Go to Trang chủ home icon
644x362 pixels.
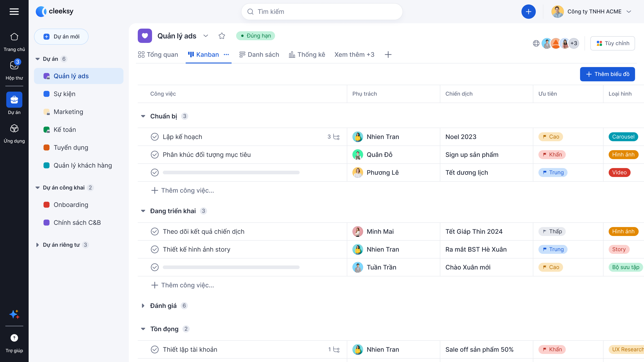click(14, 37)
